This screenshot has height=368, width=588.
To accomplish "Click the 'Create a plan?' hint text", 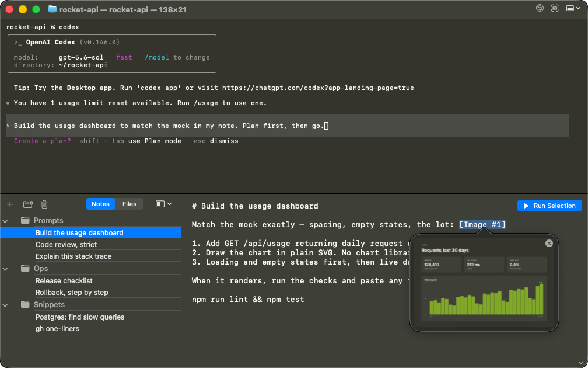I will (x=43, y=141).
